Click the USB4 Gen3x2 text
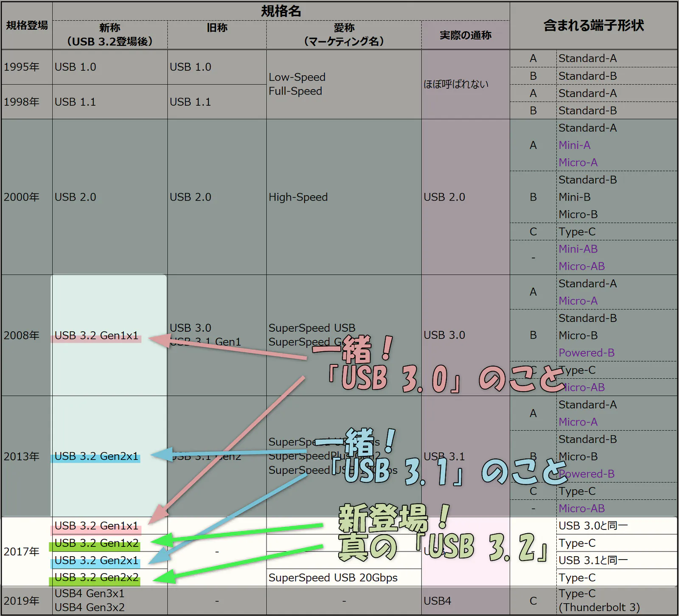 pos(90,608)
